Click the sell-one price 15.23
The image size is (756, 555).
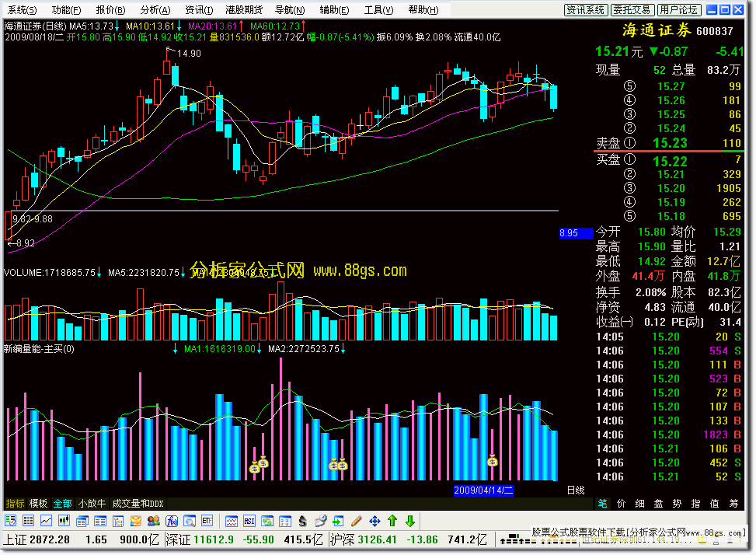point(670,143)
